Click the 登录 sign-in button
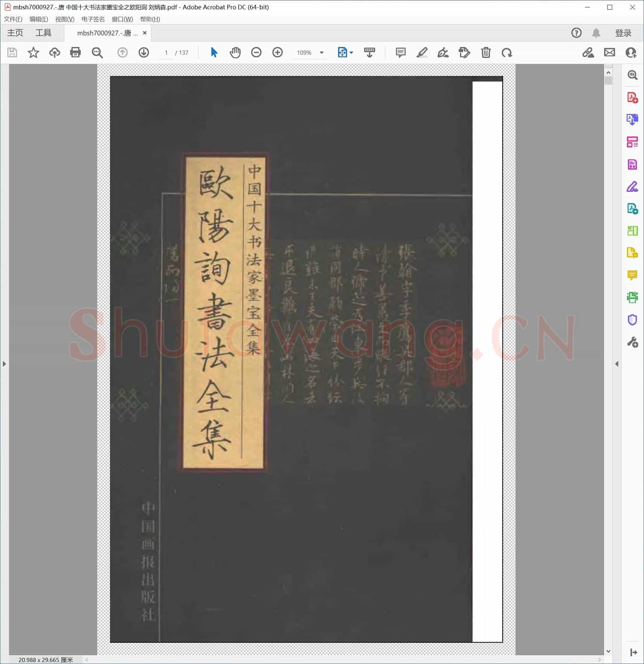This screenshot has height=664, width=644. (x=623, y=33)
